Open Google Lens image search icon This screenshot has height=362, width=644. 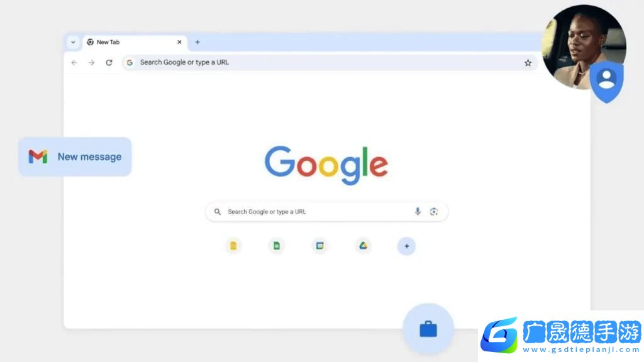pos(434,211)
